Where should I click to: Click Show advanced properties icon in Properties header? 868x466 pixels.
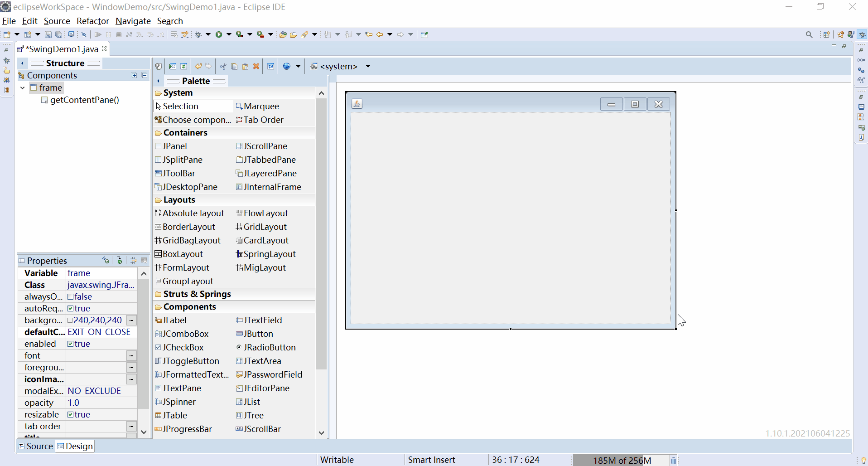point(133,260)
